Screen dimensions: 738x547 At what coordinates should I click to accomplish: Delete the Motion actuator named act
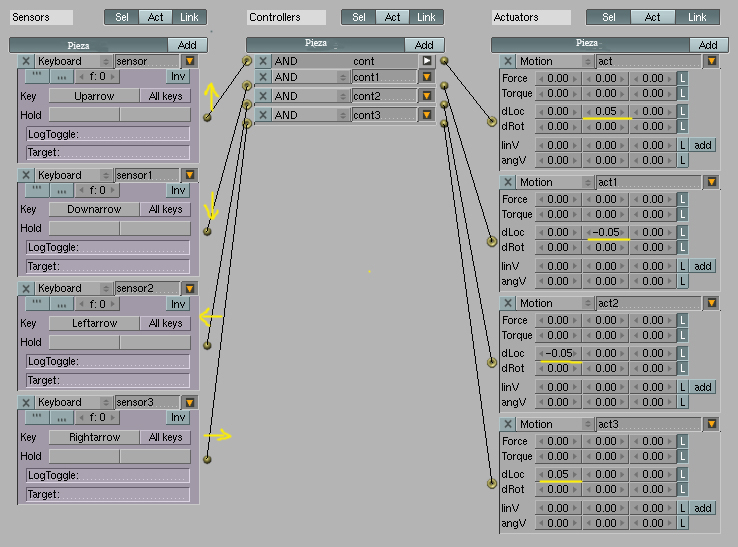[507, 61]
